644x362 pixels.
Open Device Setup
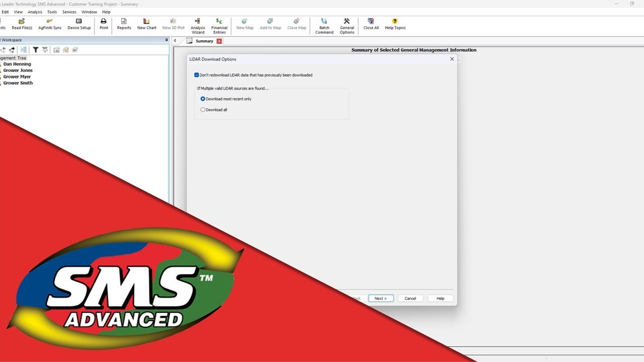click(x=79, y=24)
